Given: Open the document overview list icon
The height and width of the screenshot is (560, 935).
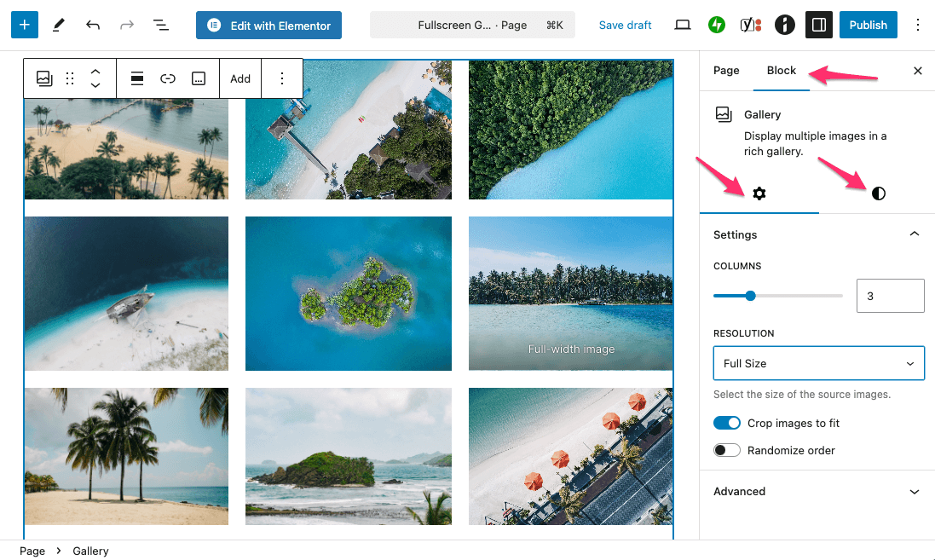Looking at the screenshot, I should pos(160,25).
